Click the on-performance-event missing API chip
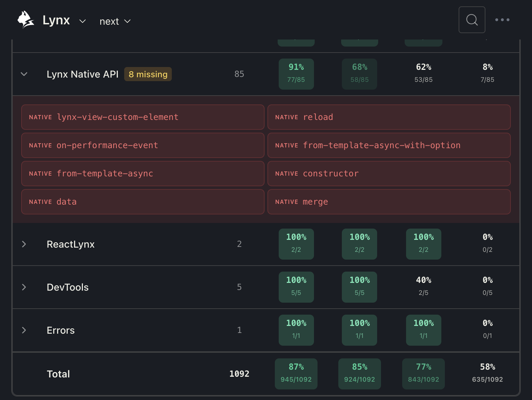The width and height of the screenshot is (532, 400). click(x=143, y=145)
